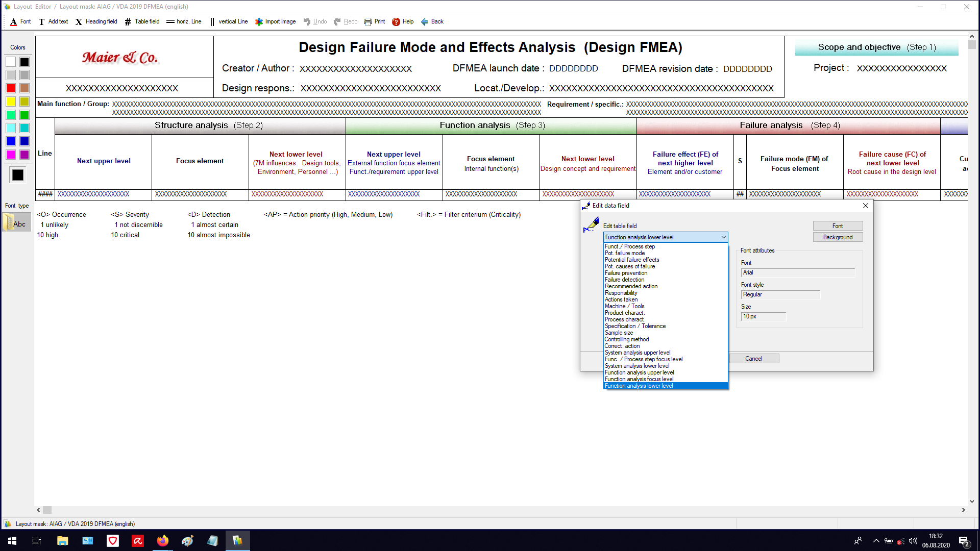980x551 pixels.
Task: Open the Abc font type sample
Action: [x=16, y=223]
